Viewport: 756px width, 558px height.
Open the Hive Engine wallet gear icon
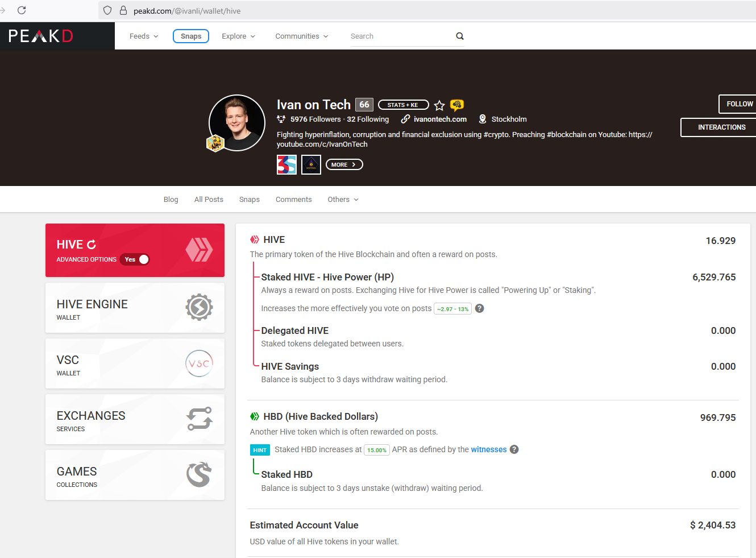[x=199, y=307]
